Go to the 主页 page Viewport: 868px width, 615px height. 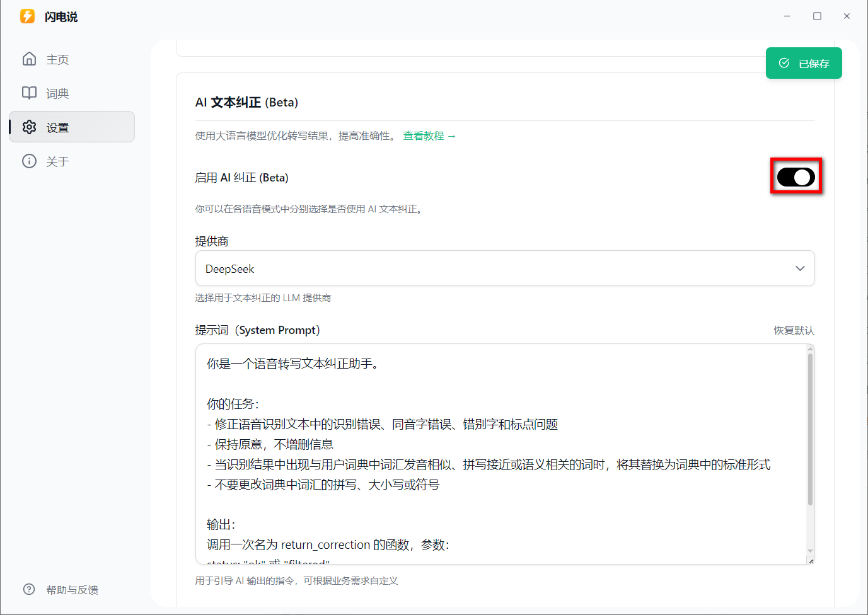pos(57,59)
